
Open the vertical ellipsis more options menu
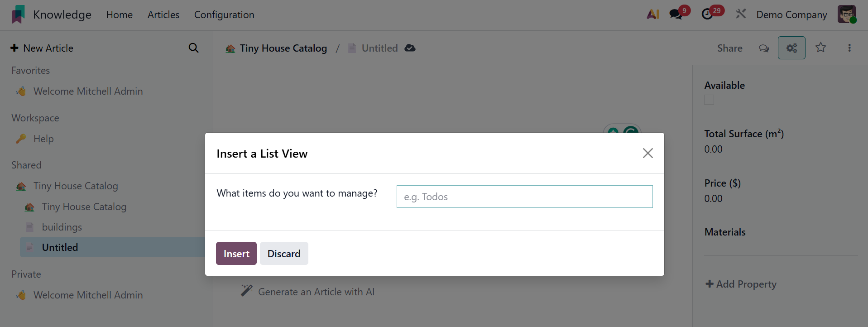[x=849, y=48]
